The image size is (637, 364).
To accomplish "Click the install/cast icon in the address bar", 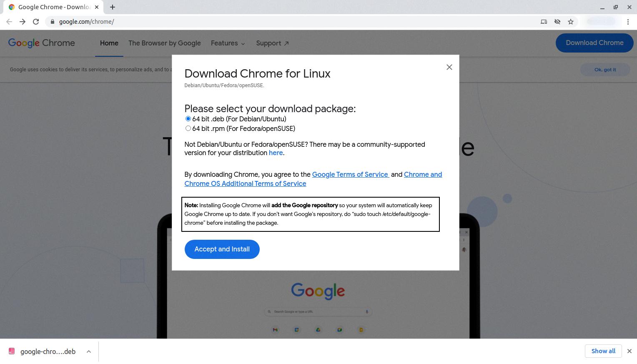I will [x=544, y=22].
